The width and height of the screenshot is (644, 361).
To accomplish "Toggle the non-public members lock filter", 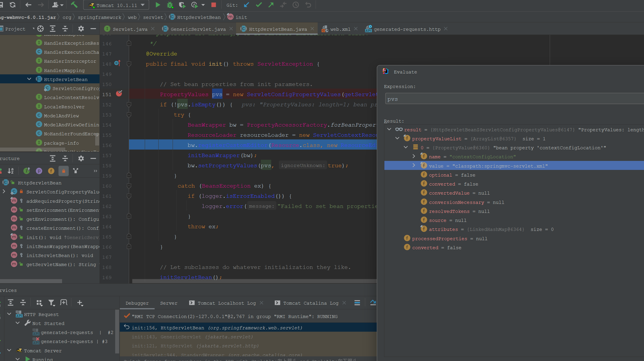I will click(64, 171).
